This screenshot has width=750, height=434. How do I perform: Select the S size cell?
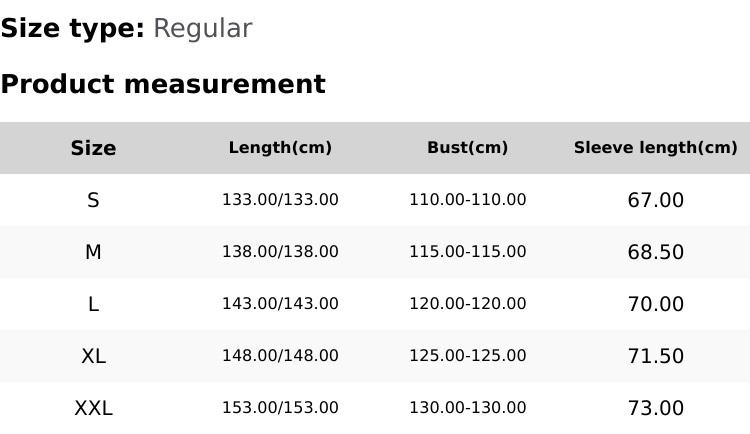(93, 200)
